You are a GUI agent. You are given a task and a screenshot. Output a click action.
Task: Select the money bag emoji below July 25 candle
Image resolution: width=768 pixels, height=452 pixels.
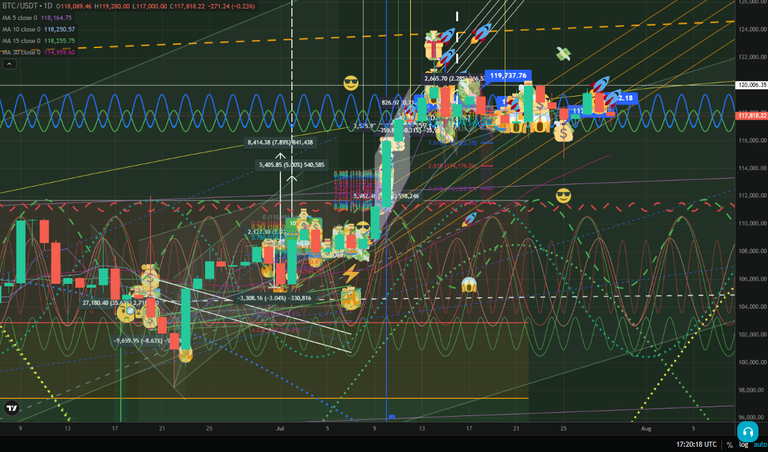coord(563,133)
